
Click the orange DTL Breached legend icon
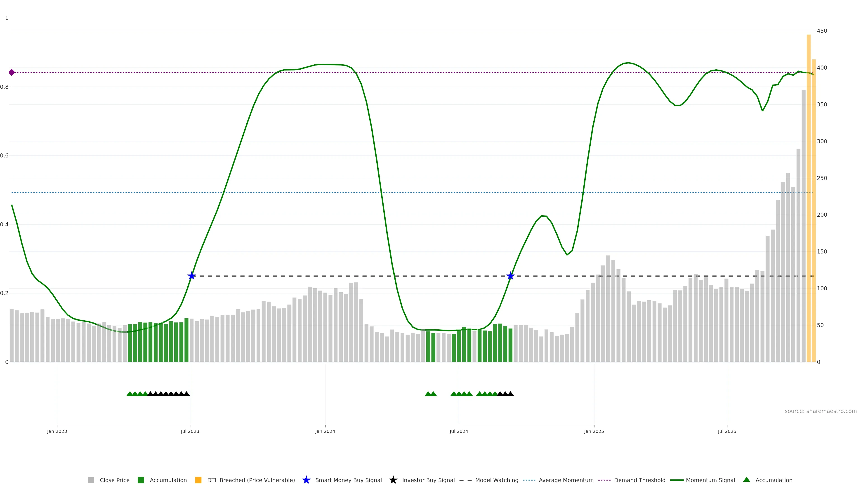coord(198,480)
